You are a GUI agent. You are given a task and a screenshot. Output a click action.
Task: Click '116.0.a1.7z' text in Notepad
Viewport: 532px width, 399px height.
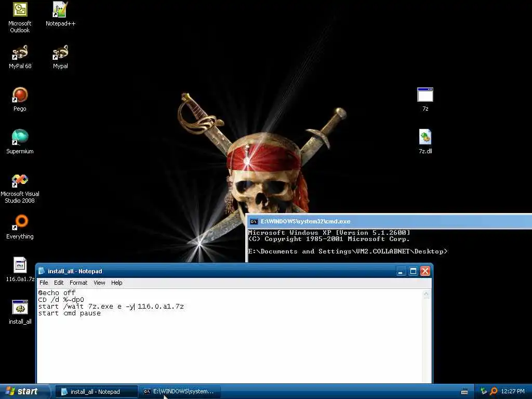click(x=161, y=307)
